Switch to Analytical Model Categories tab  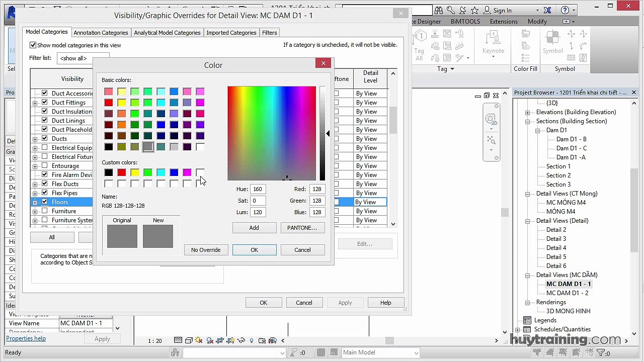[x=167, y=33]
